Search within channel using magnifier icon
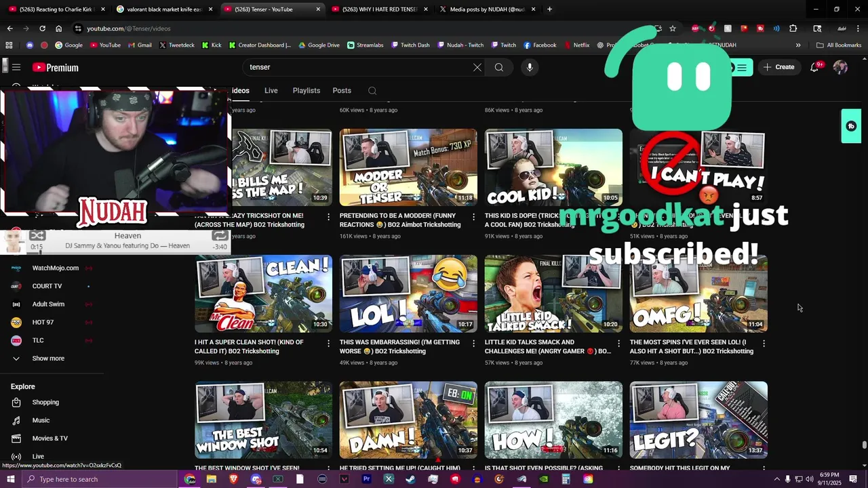Screen dimensions: 868x488 tap(372, 91)
